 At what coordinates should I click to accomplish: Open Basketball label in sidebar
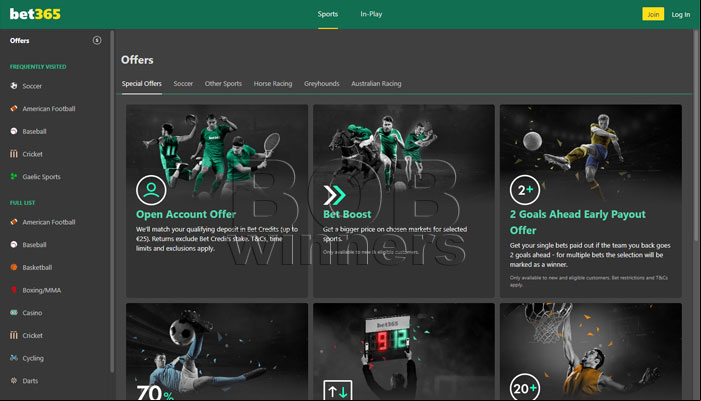(37, 268)
